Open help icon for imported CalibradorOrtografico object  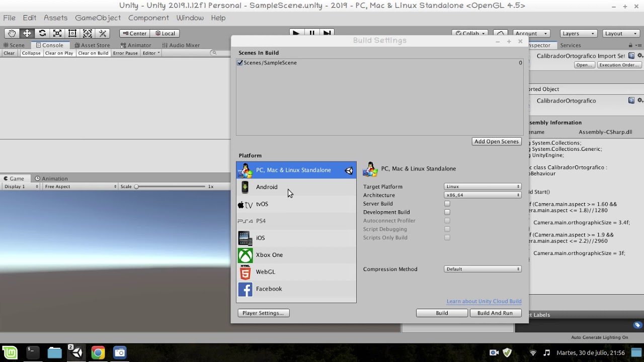[x=631, y=101]
